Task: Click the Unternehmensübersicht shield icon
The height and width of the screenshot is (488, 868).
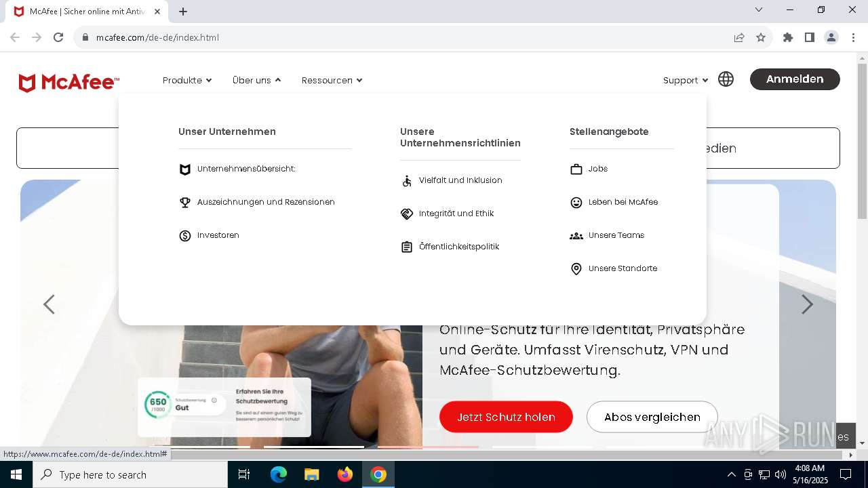Action: [184, 169]
